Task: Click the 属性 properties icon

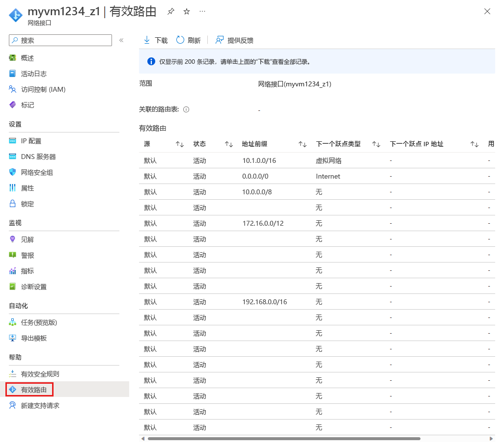Action: tap(13, 188)
